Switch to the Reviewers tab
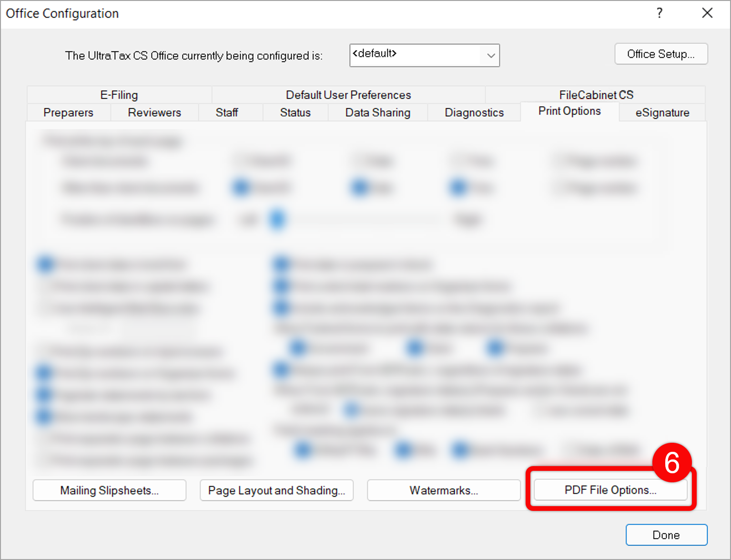Viewport: 731px width, 560px height. coord(154,112)
